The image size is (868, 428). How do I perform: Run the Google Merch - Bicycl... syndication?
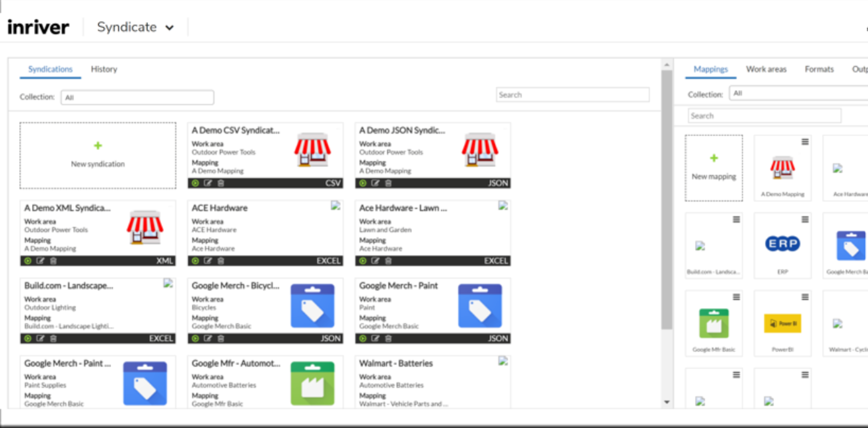195,338
